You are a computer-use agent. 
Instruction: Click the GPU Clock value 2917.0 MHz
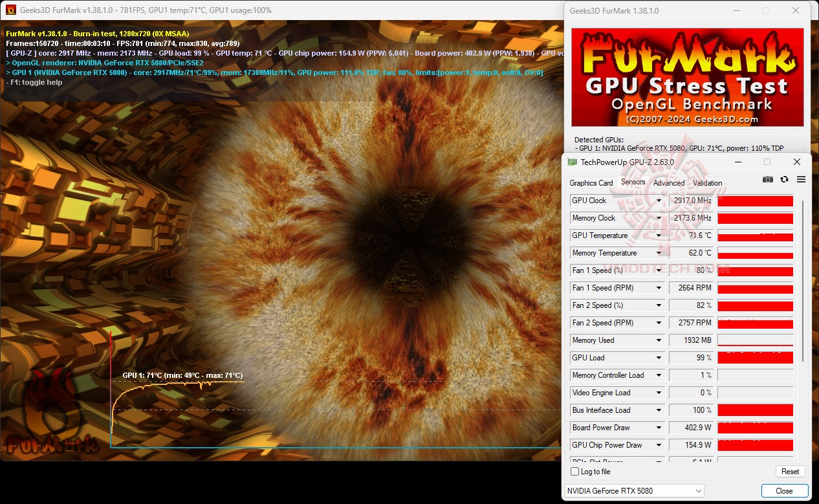click(692, 201)
